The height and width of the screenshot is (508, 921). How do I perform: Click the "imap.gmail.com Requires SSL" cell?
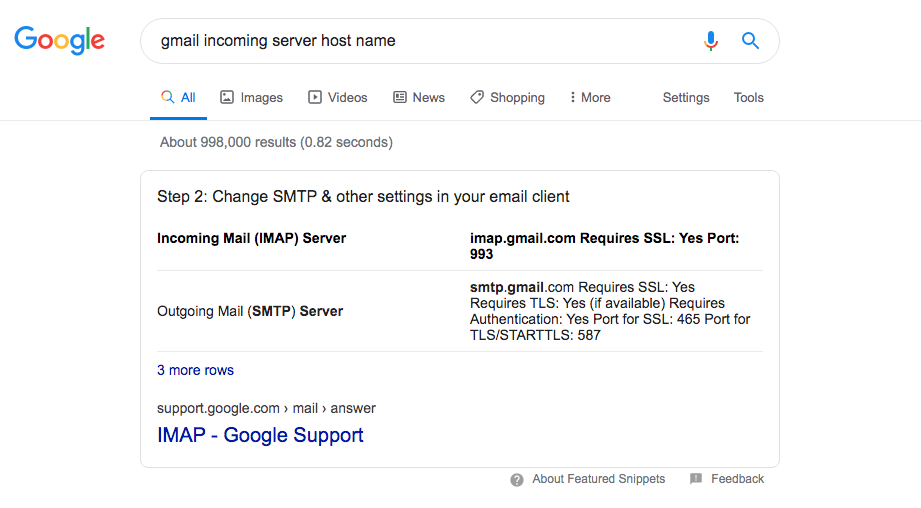[604, 246]
